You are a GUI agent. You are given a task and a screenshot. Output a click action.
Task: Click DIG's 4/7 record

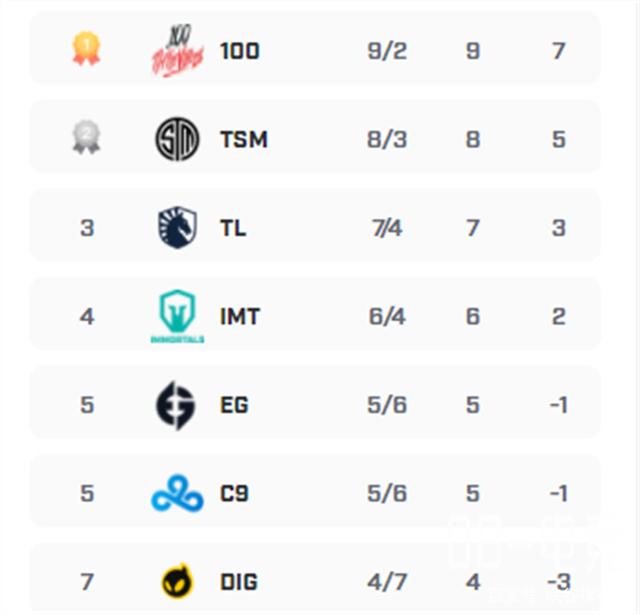(387, 581)
